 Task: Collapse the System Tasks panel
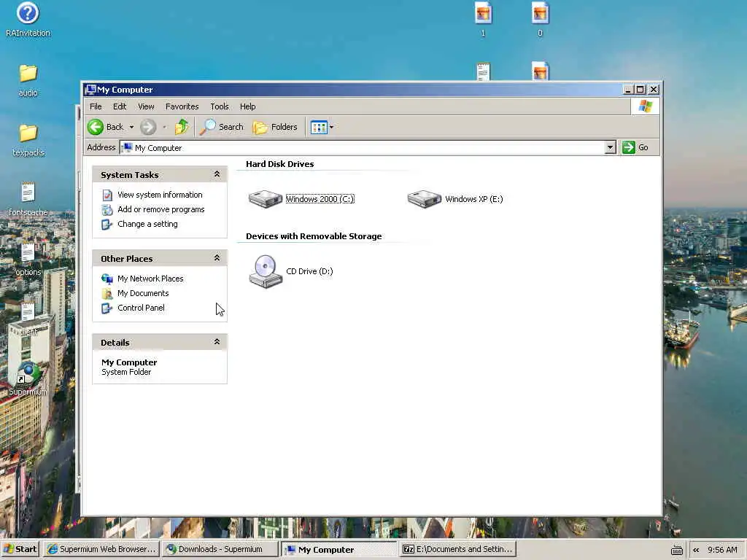coord(217,174)
